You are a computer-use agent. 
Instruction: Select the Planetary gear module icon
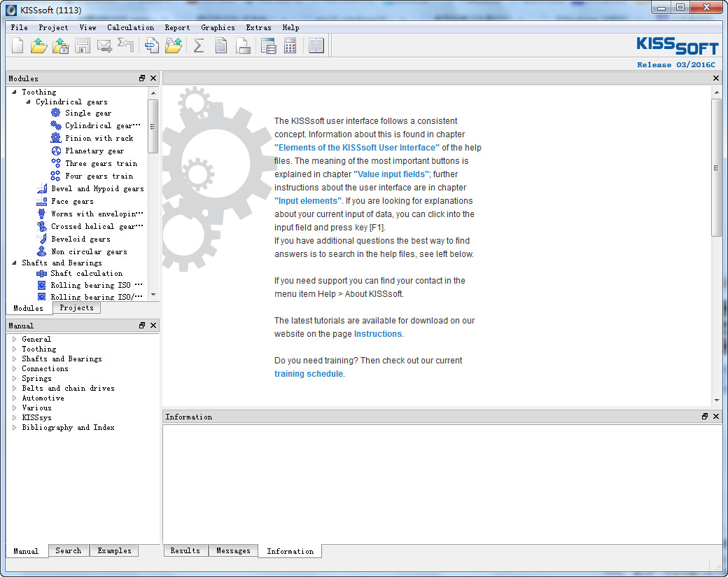pos(56,151)
